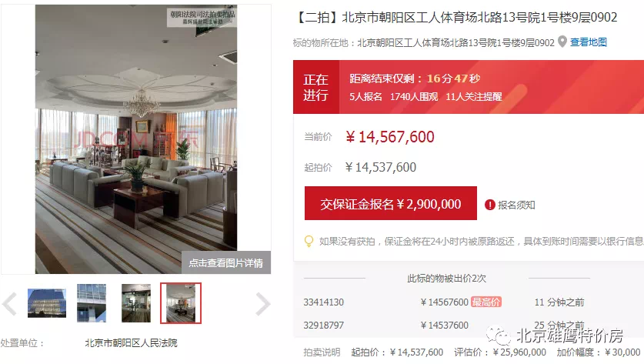
Task: Click the 正在进行 status label
Action: [315, 87]
